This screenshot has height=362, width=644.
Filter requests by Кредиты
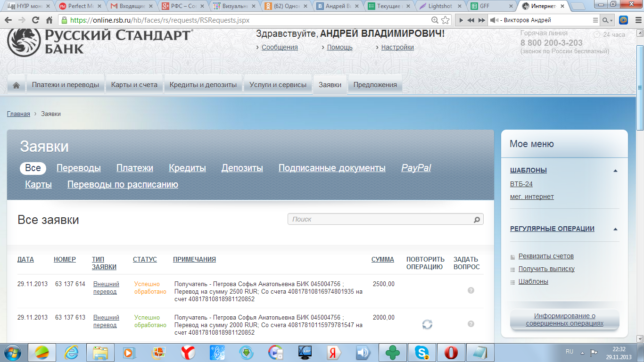[188, 168]
